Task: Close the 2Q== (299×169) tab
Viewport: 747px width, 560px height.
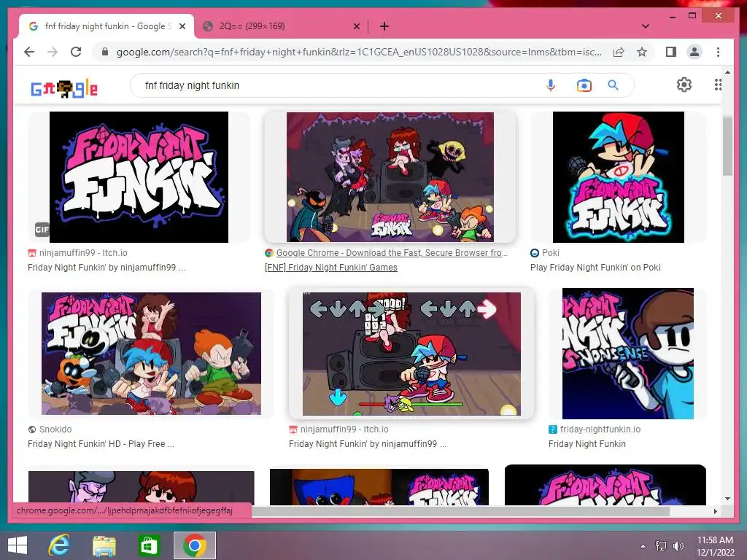Action: tap(356, 26)
